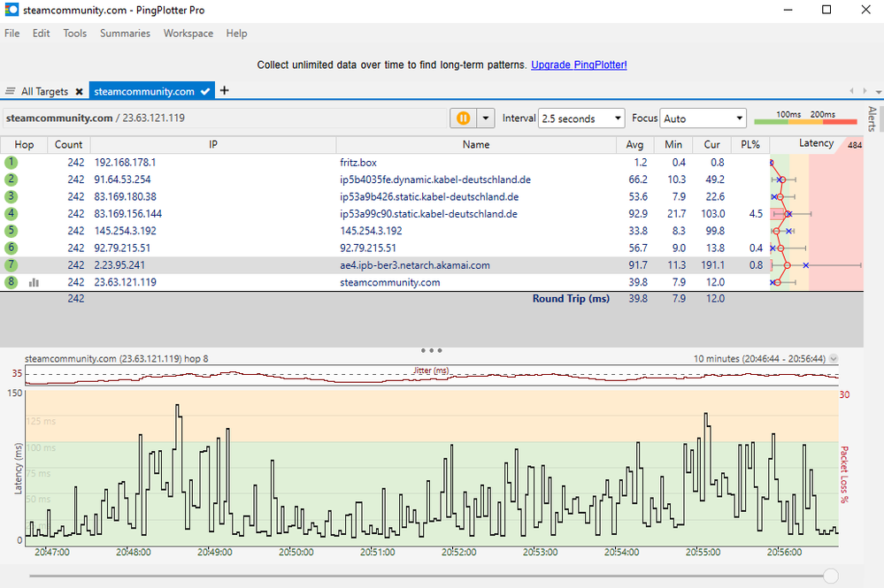
Task: Open the tab list dropdown arrow at far right
Action: point(879,91)
